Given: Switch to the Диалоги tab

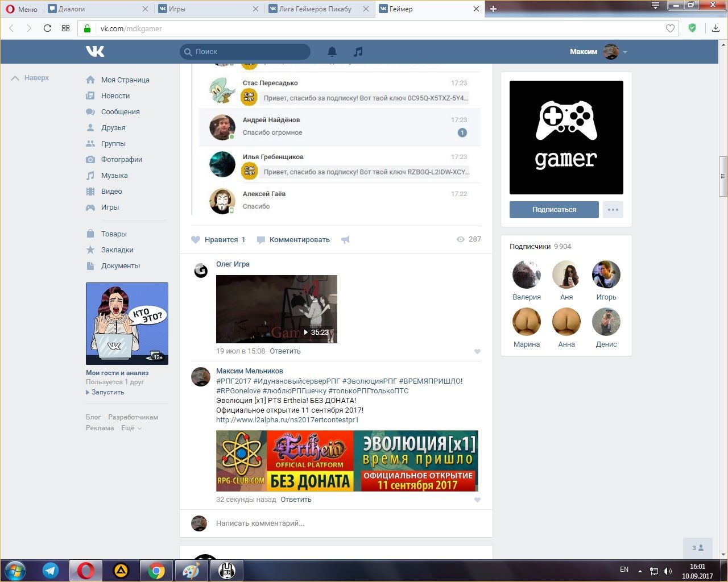Looking at the screenshot, I should 98,9.
